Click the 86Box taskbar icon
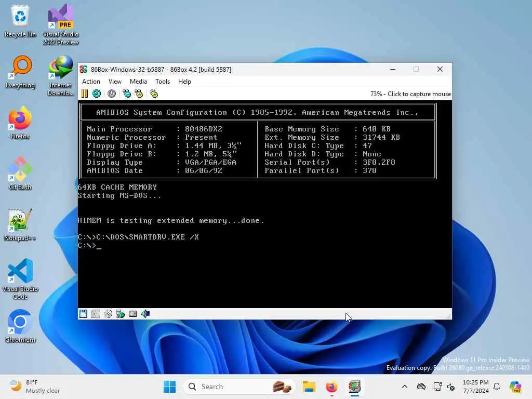 coord(354,387)
